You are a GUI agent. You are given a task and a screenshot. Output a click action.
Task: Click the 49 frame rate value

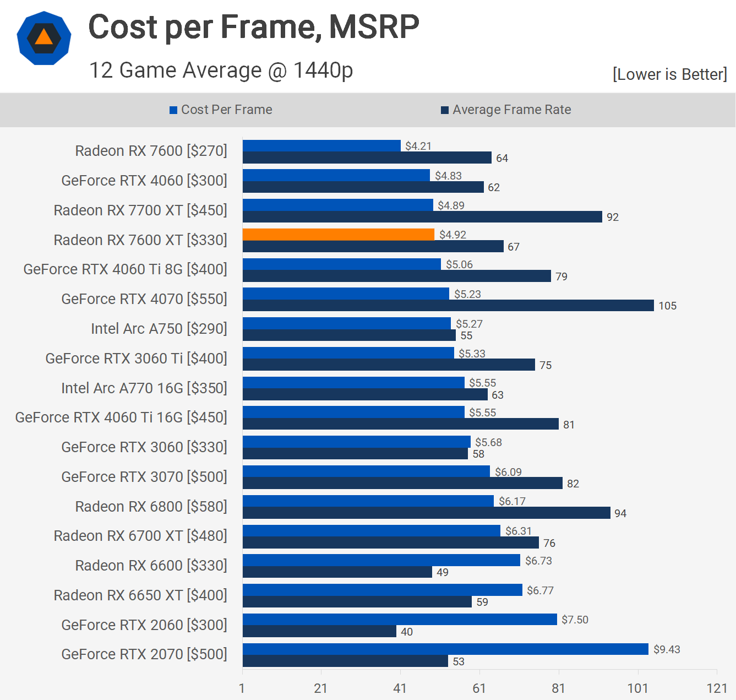(443, 572)
